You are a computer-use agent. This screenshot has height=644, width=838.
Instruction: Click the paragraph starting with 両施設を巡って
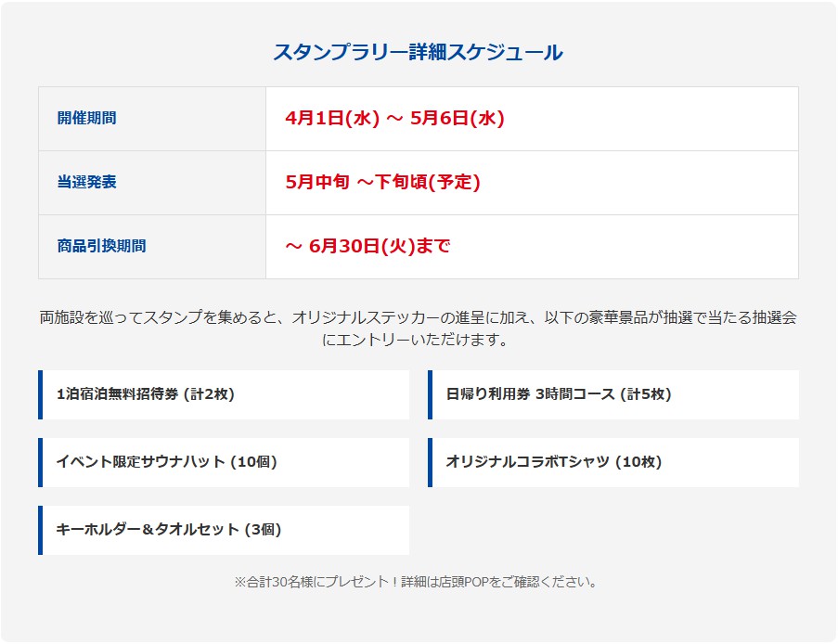click(418, 328)
